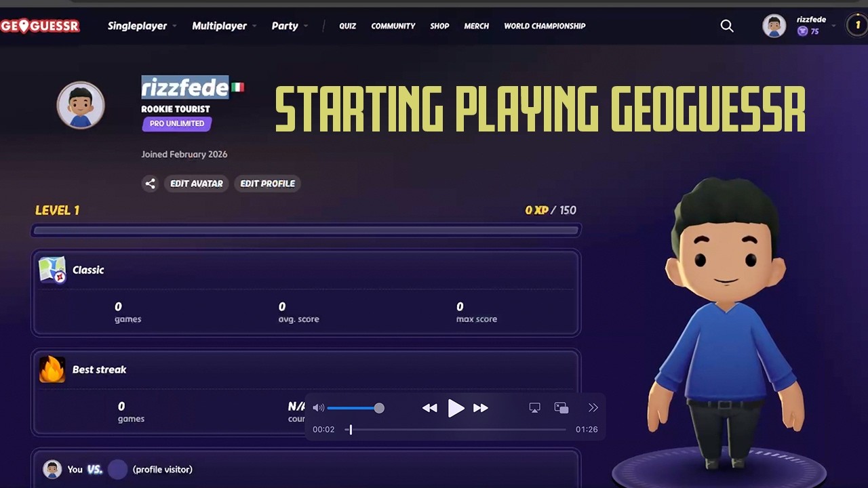Expand the Party dropdown menu
868x488 pixels.
point(290,26)
